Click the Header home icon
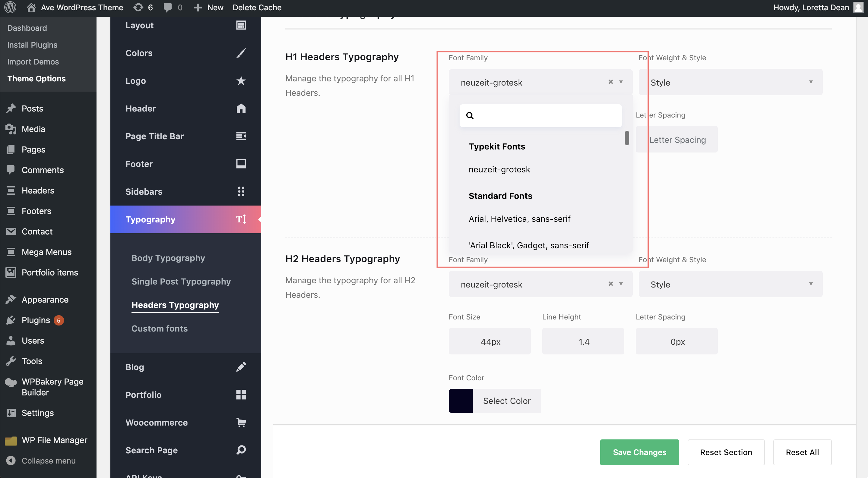 (241, 108)
